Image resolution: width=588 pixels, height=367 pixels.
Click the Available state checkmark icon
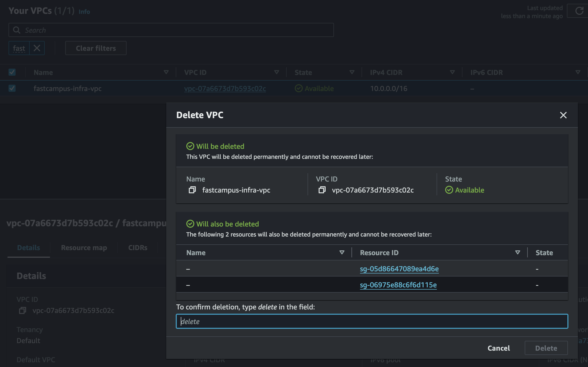point(449,190)
